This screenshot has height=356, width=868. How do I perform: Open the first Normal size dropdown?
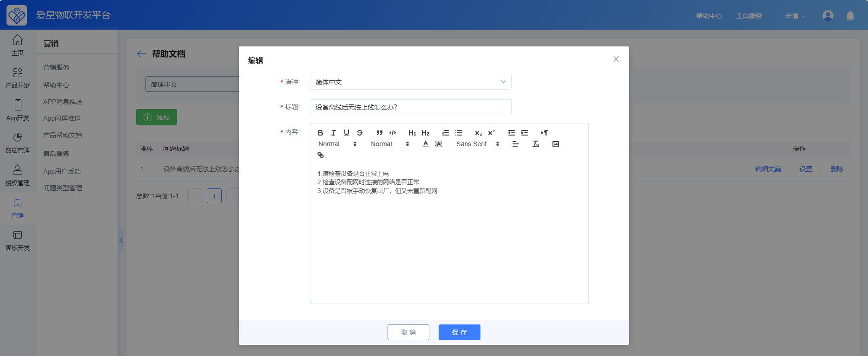point(337,144)
